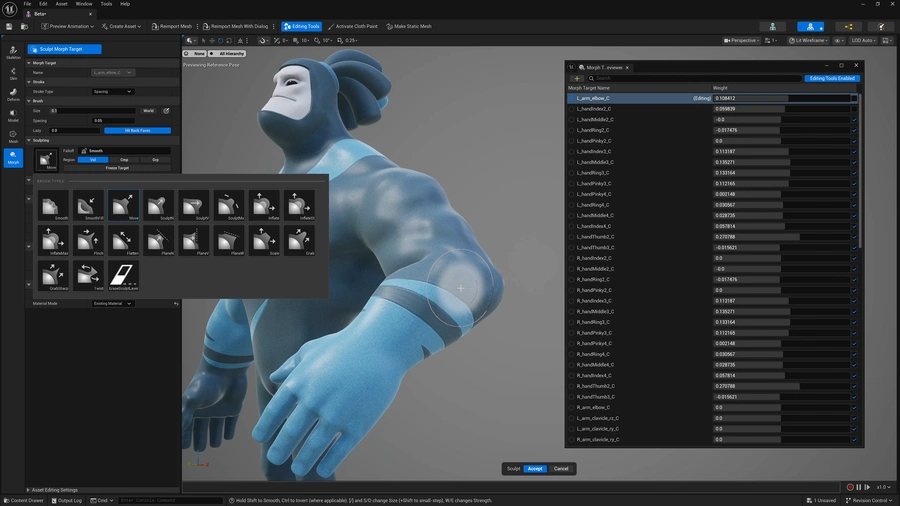Open the Window menu

coord(84,4)
